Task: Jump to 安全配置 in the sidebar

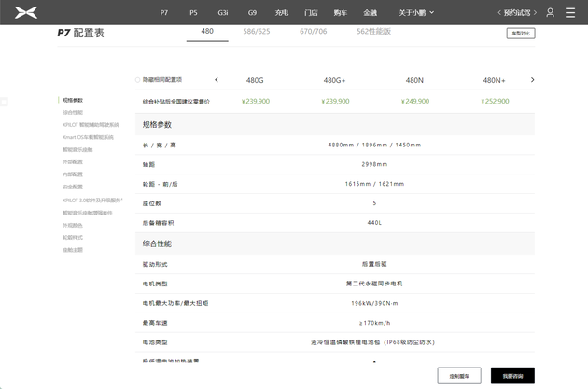Action: tap(73, 188)
